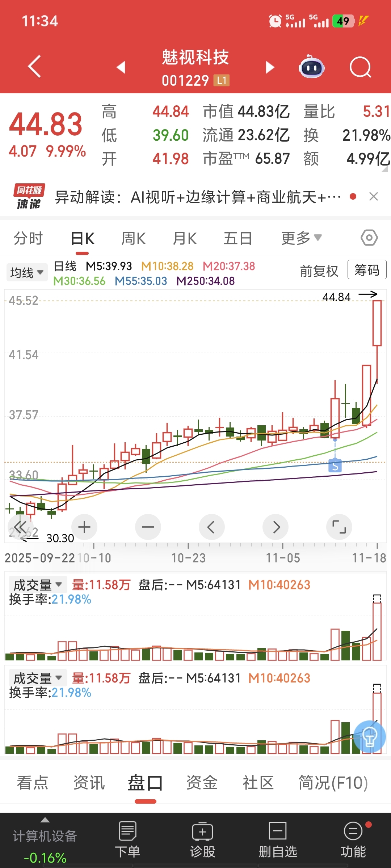Screen dimensions: 391x868
Task: Move chart left with arrow button
Action: (212, 527)
